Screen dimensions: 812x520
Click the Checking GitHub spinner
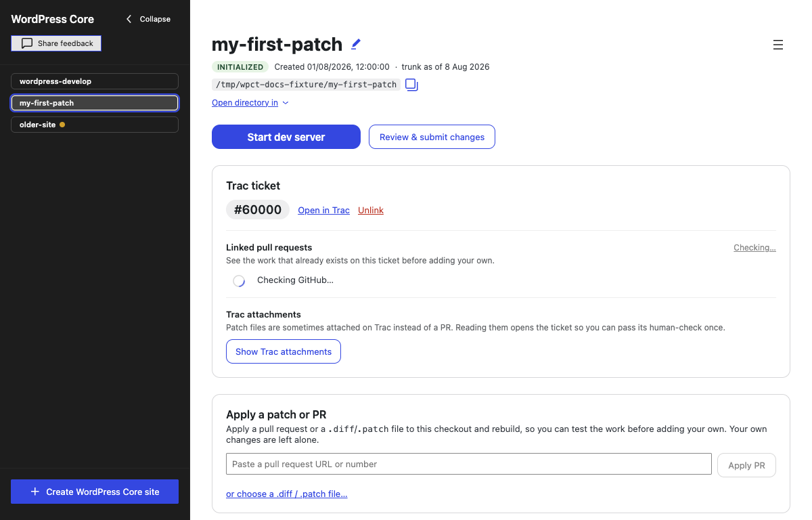point(239,280)
